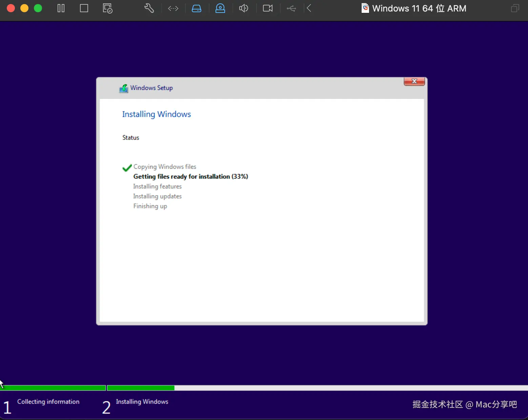Click the 'Windows Setup' title text

point(151,88)
